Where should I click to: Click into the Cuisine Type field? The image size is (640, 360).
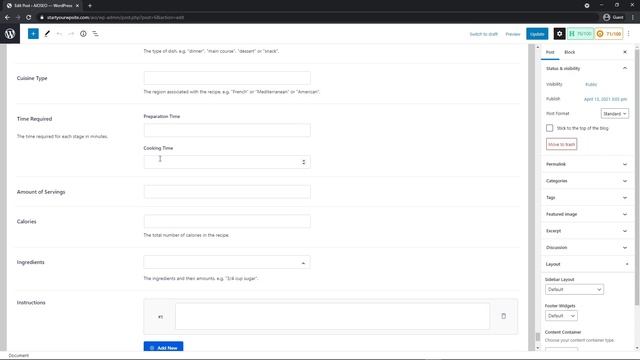coord(227,78)
